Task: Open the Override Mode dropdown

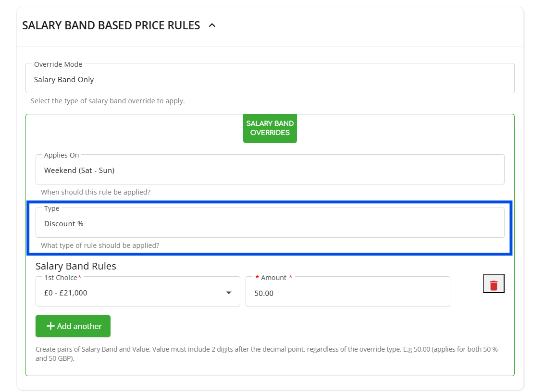Action: [x=270, y=80]
